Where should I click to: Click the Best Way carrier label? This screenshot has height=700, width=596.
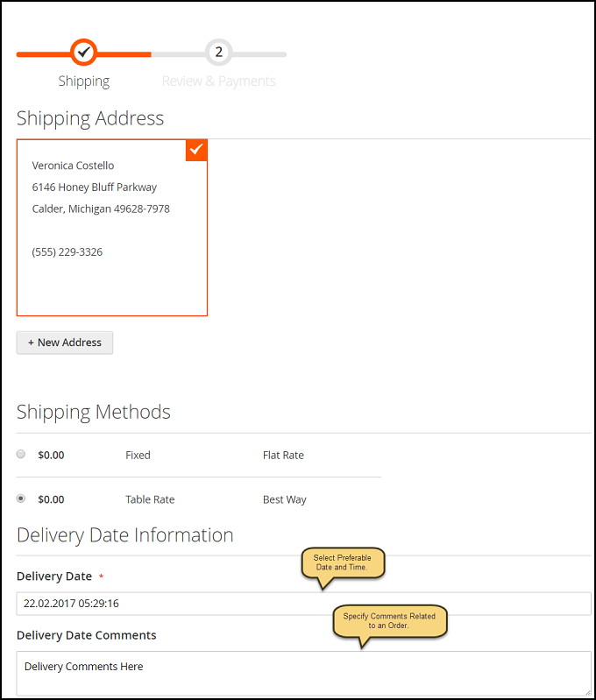285,500
